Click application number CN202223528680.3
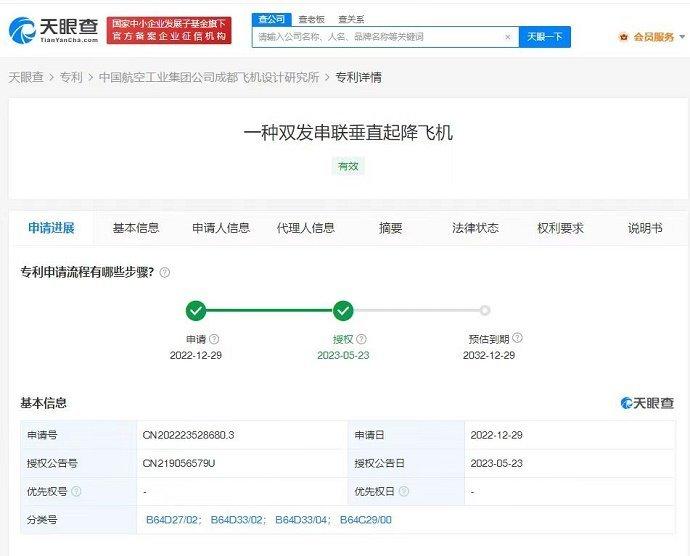The height and width of the screenshot is (556, 690). (188, 435)
